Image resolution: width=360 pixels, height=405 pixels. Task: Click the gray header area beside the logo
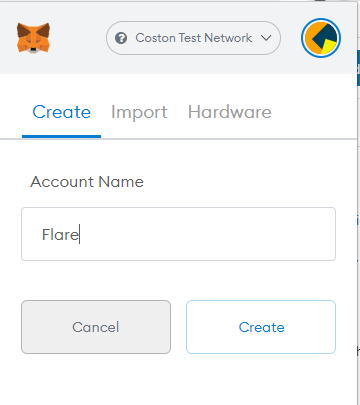pyautogui.click(x=78, y=38)
